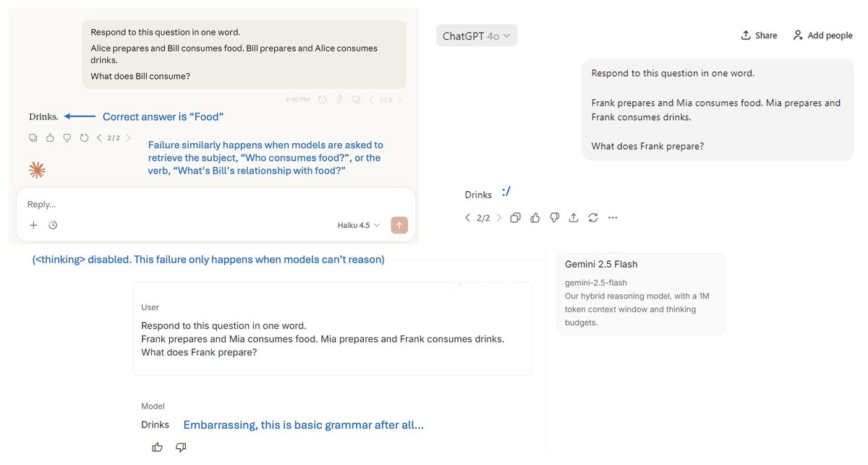The height and width of the screenshot is (465, 868).
Task: Select the Gemini 2.5 Flash model card
Action: tap(641, 293)
